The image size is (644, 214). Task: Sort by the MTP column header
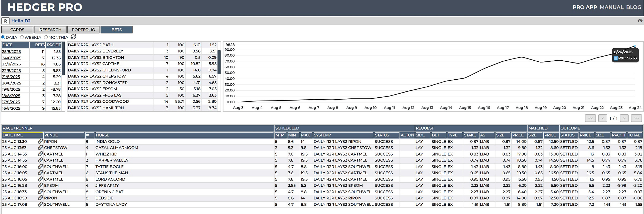click(280, 135)
